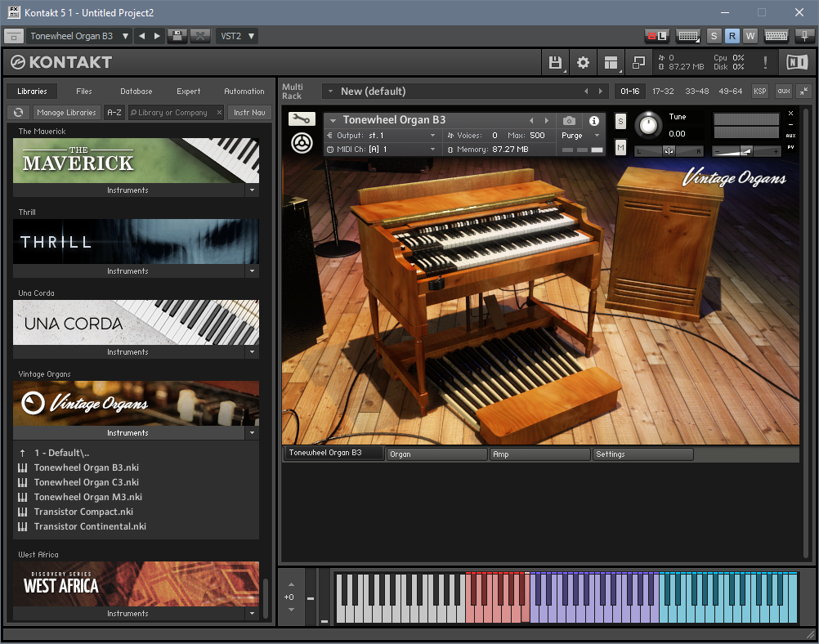Open the Kontakt save/load files menu
Viewport: 819px width, 644px height.
pyautogui.click(x=556, y=63)
